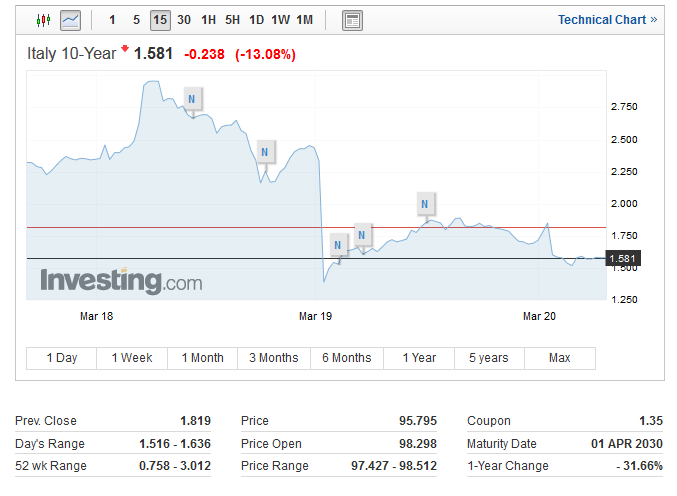Set the chart interval to 5 minutes
Image resolution: width=677 pixels, height=496 pixels.
point(136,20)
